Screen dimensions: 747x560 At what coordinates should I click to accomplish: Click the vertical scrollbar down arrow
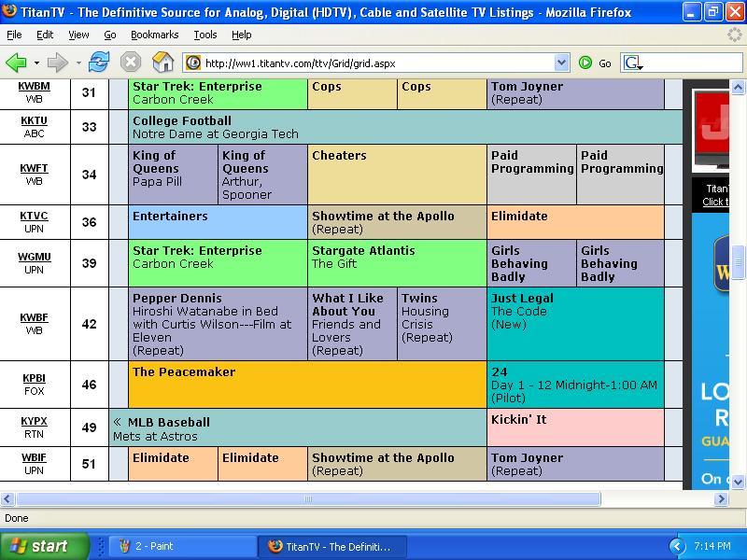[738, 482]
